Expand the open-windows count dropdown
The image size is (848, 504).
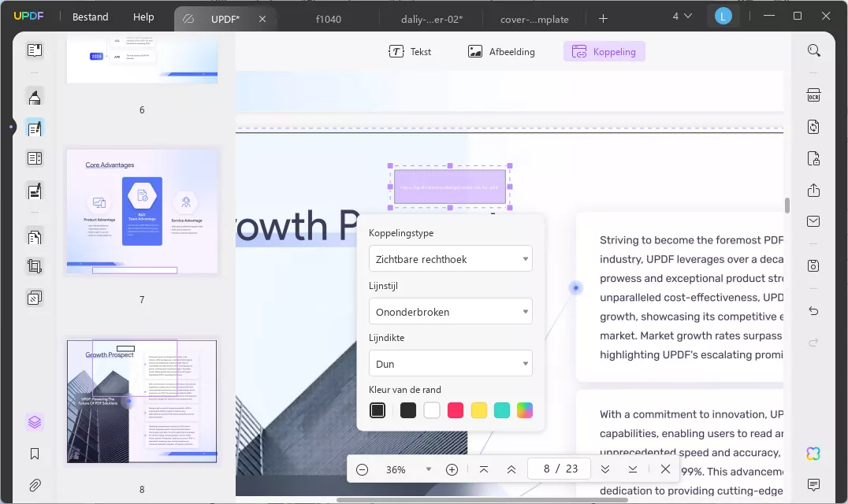682,17
